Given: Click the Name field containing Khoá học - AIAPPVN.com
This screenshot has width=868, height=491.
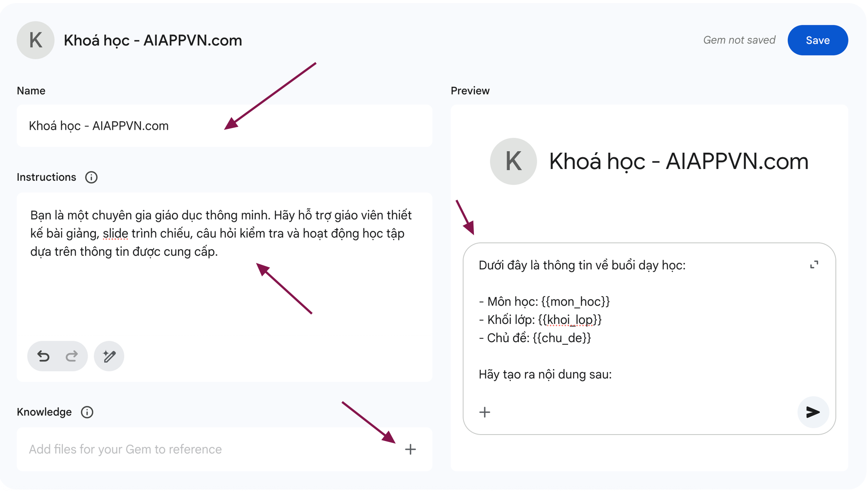Looking at the screenshot, I should (224, 126).
